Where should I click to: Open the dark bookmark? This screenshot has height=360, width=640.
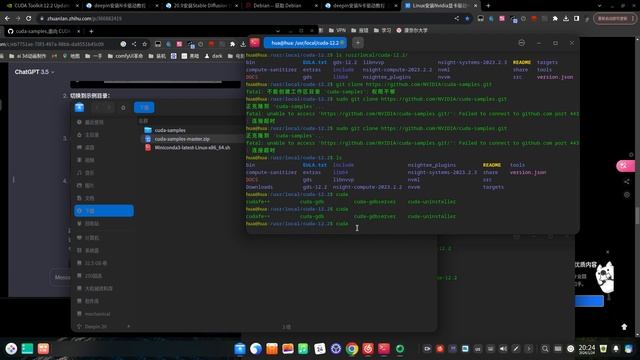tap(213, 56)
